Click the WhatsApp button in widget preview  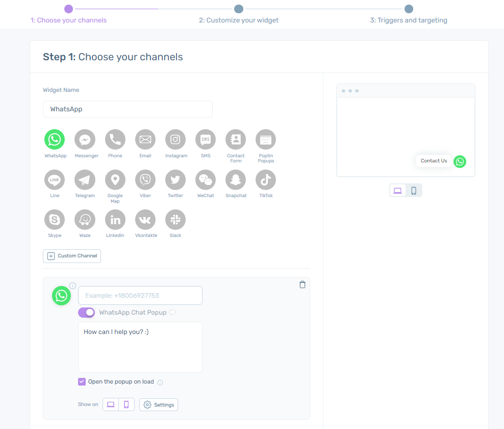(x=460, y=161)
